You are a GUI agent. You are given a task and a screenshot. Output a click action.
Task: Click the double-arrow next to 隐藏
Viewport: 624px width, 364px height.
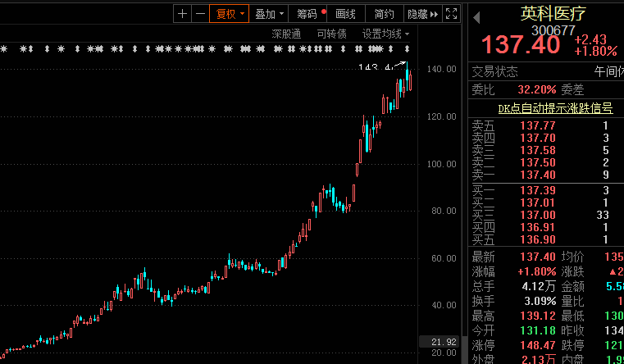tap(434, 15)
